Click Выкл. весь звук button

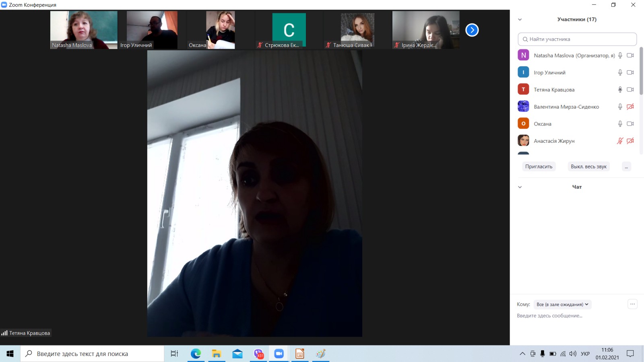(x=588, y=167)
